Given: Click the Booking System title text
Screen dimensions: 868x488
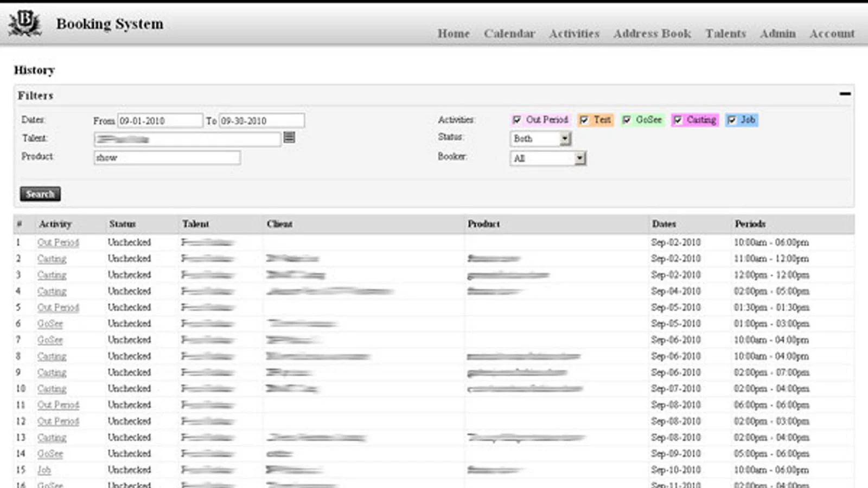Looking at the screenshot, I should coord(110,24).
